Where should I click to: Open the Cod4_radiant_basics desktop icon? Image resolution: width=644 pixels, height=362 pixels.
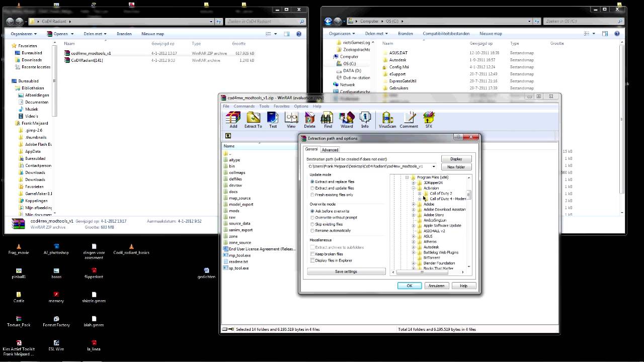(131, 249)
